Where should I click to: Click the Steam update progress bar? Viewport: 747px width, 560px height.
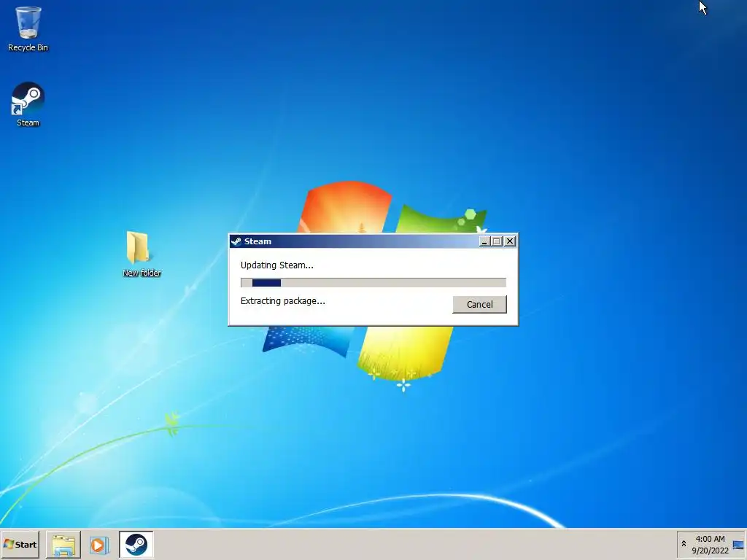[373, 283]
